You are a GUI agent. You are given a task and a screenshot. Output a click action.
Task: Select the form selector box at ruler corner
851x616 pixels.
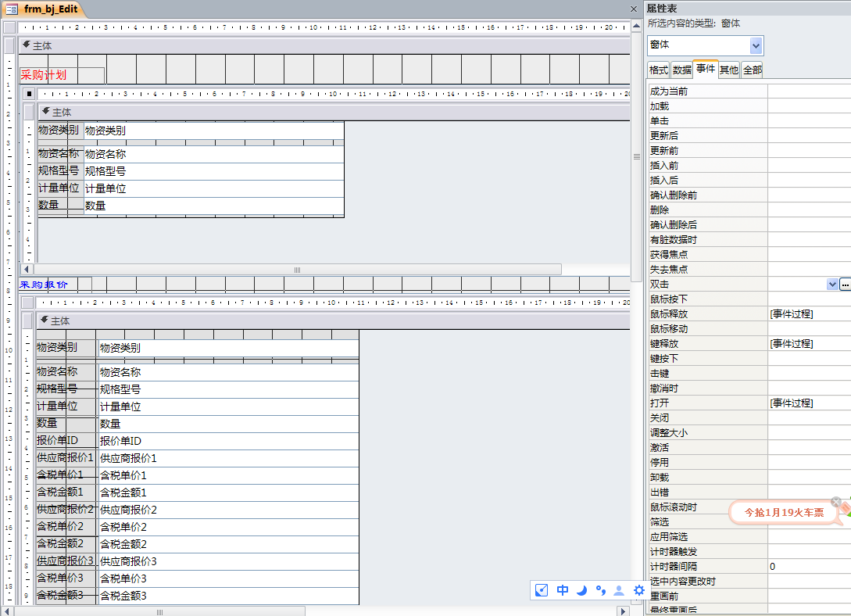click(9, 27)
